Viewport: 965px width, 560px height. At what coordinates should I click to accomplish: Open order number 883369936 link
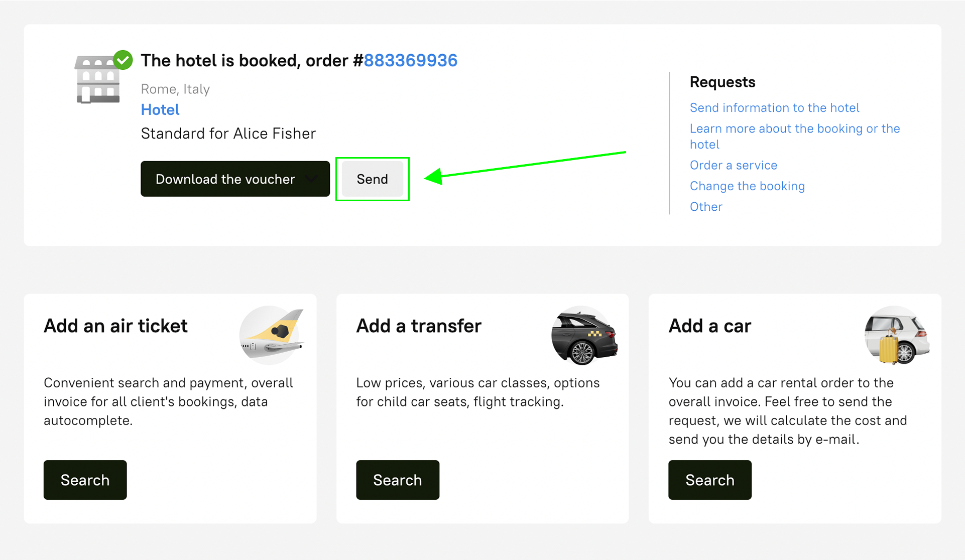click(x=410, y=61)
